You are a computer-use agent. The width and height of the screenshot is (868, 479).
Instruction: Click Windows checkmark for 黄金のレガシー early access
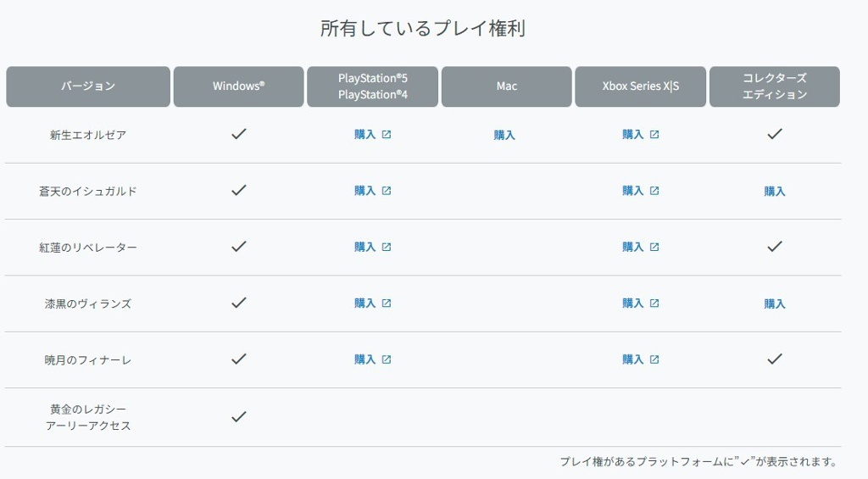238,416
